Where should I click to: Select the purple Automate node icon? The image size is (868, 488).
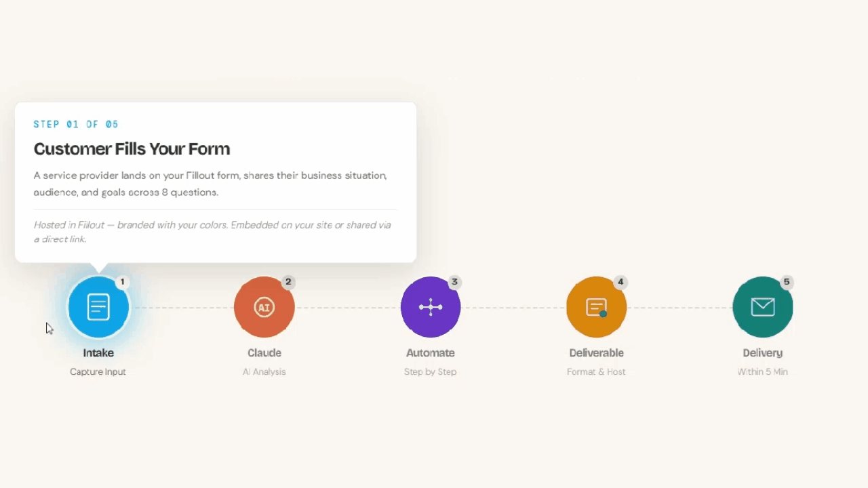pyautogui.click(x=431, y=307)
